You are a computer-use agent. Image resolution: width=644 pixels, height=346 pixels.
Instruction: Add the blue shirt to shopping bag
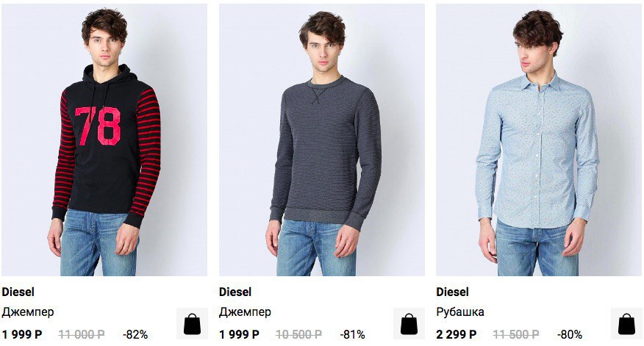626,323
